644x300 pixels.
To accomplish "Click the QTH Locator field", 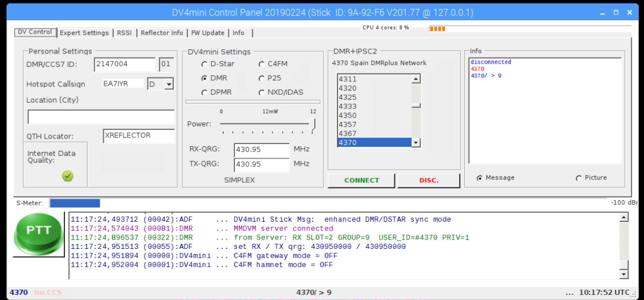I will [139, 136].
